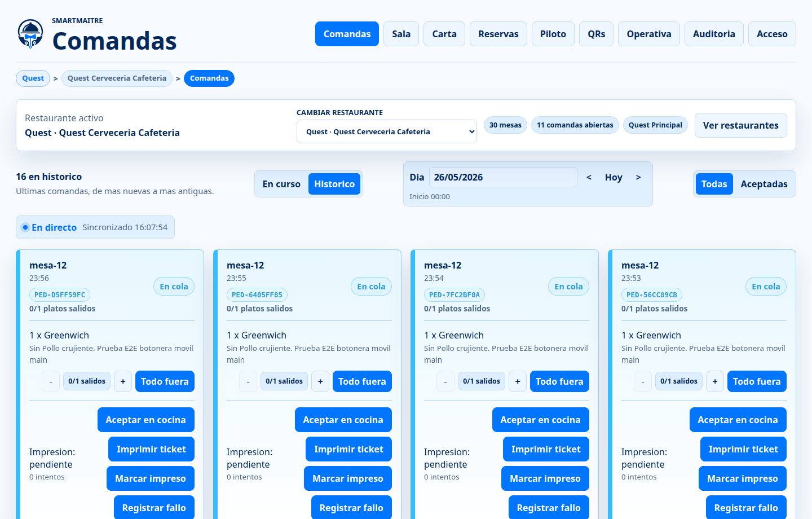Switch to the Sala tab

[401, 34]
